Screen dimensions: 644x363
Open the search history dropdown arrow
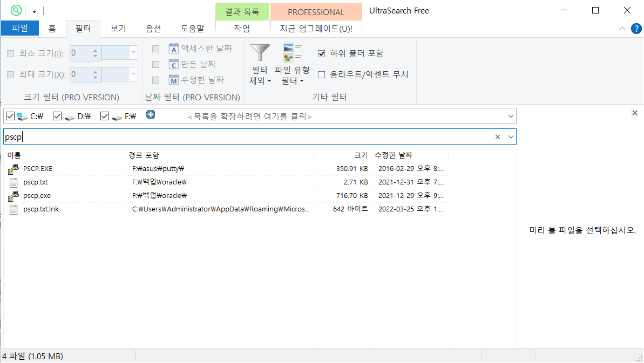click(511, 137)
